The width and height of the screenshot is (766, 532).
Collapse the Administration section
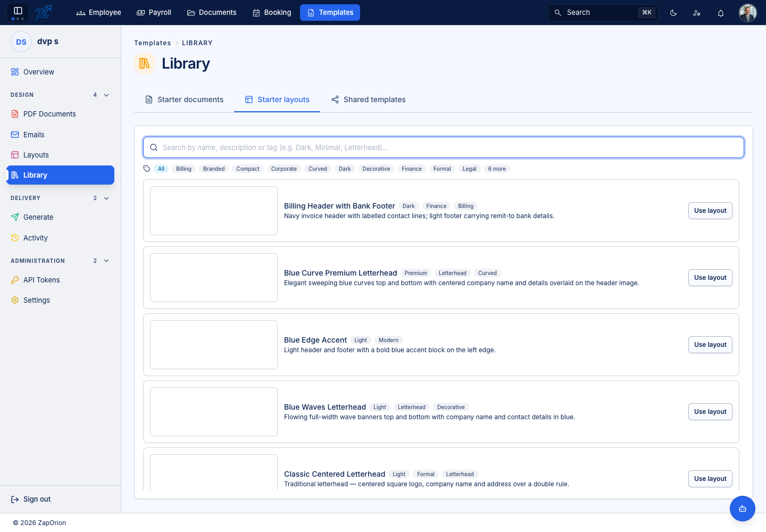pyautogui.click(x=106, y=261)
